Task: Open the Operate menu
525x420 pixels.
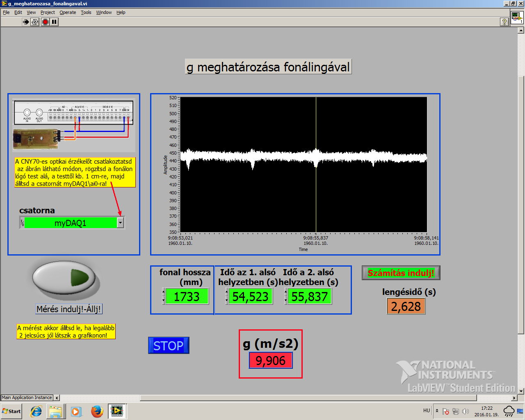Action: [68, 12]
